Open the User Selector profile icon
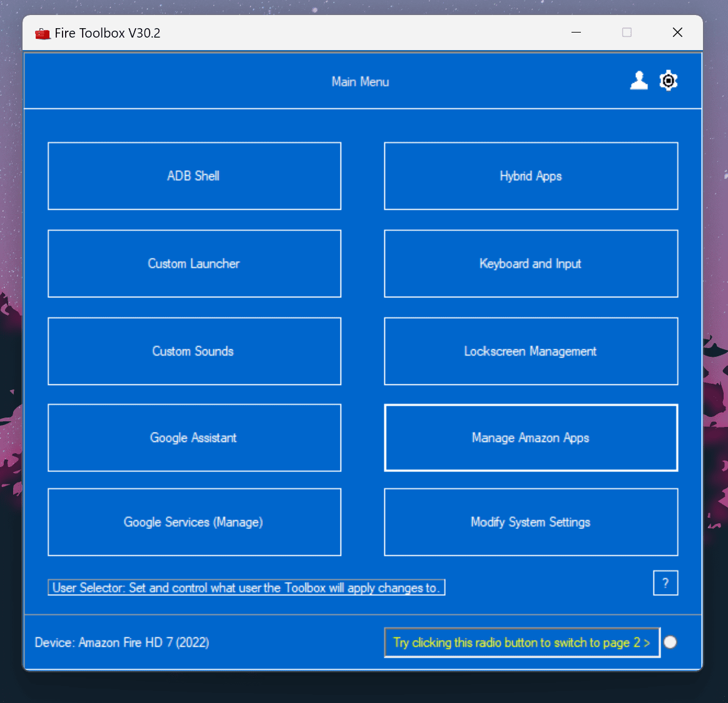 638,81
